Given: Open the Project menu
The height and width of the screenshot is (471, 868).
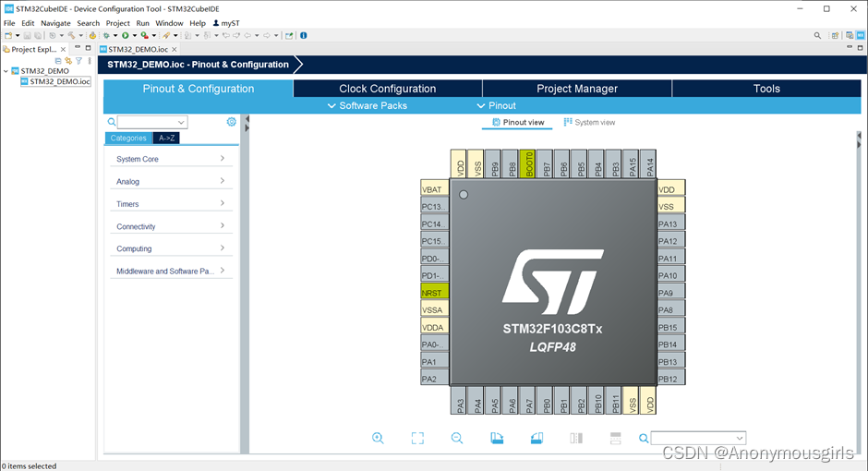Looking at the screenshot, I should tap(118, 23).
